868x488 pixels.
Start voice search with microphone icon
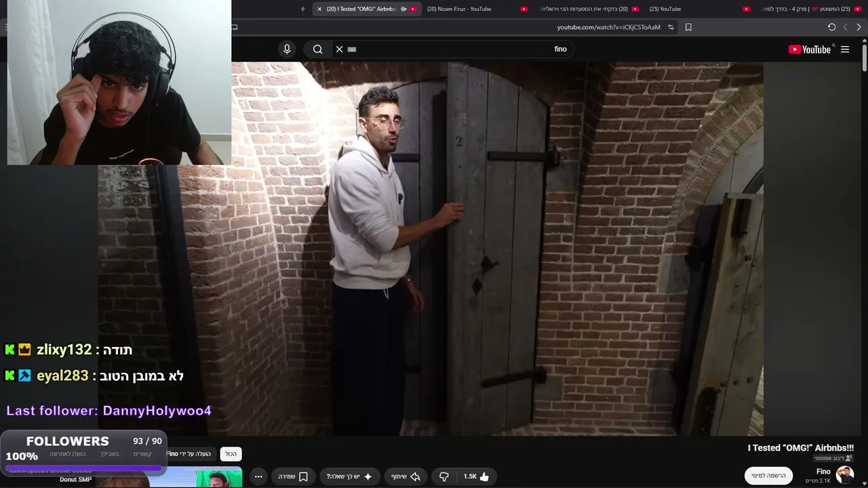point(287,49)
